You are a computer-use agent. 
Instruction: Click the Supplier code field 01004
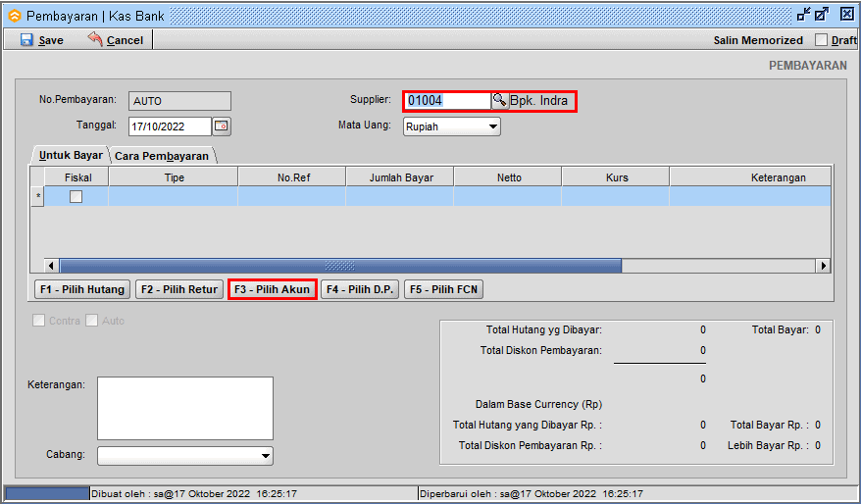click(447, 100)
